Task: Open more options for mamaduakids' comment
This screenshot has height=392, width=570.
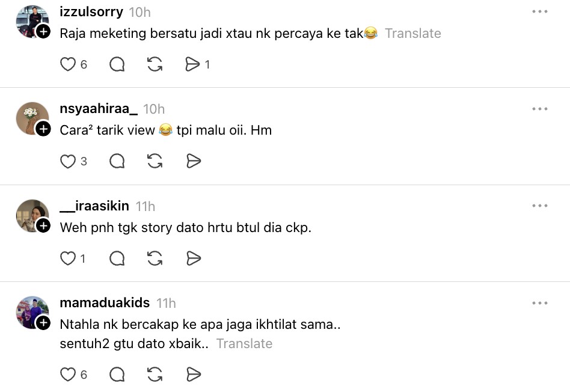Action: coord(539,303)
